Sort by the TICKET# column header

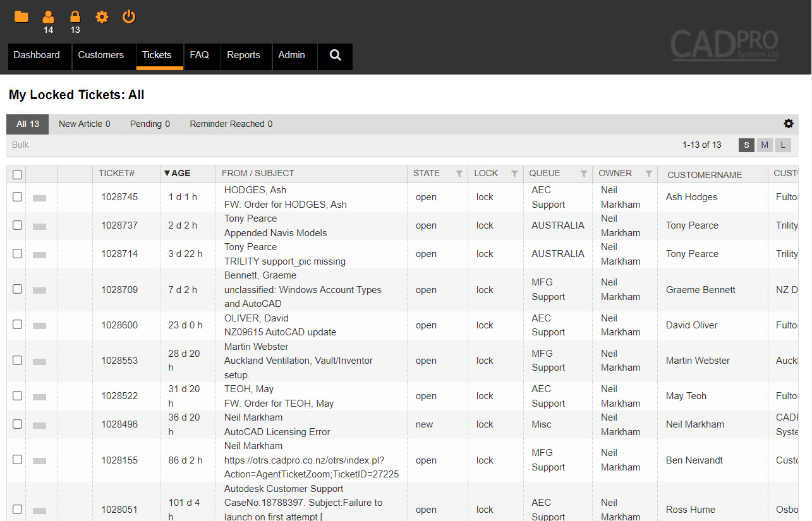tap(116, 173)
